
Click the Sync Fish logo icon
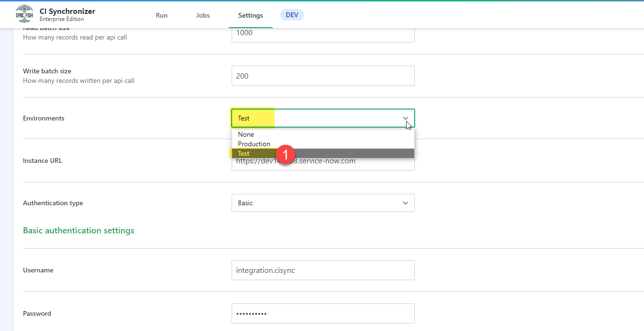point(24,14)
